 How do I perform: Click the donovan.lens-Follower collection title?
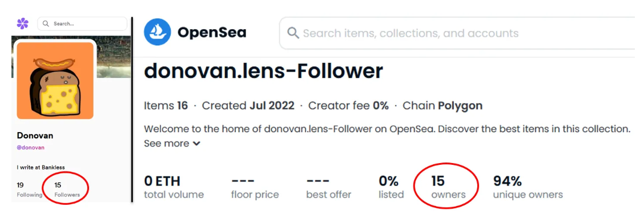click(x=263, y=72)
